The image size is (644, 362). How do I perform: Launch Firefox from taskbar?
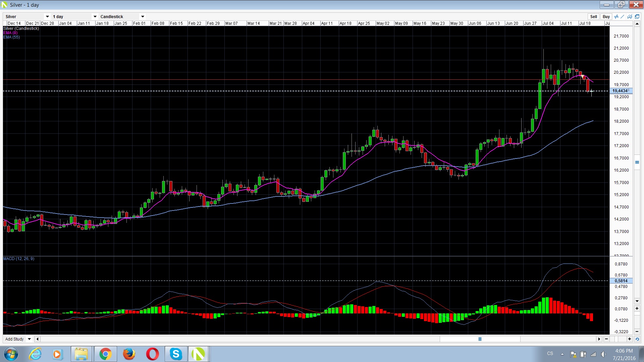click(129, 354)
